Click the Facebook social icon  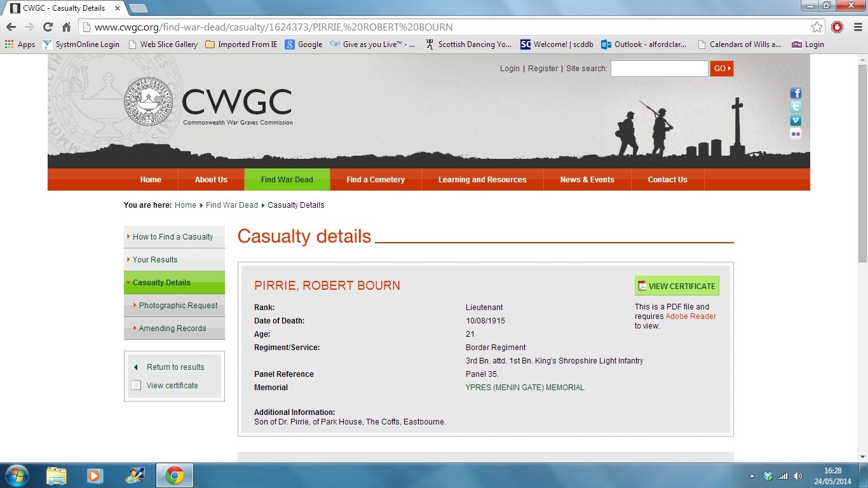[796, 93]
